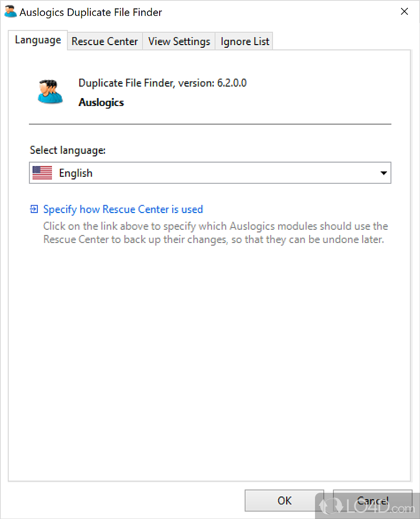Click the 'Select language:' label
The height and width of the screenshot is (519, 420).
point(68,150)
